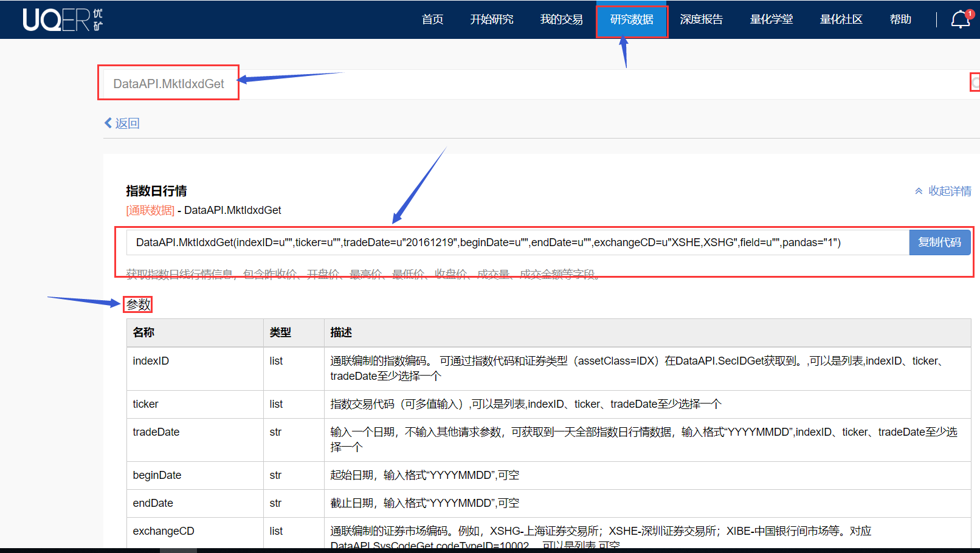Select the indexID parameter name

(151, 361)
